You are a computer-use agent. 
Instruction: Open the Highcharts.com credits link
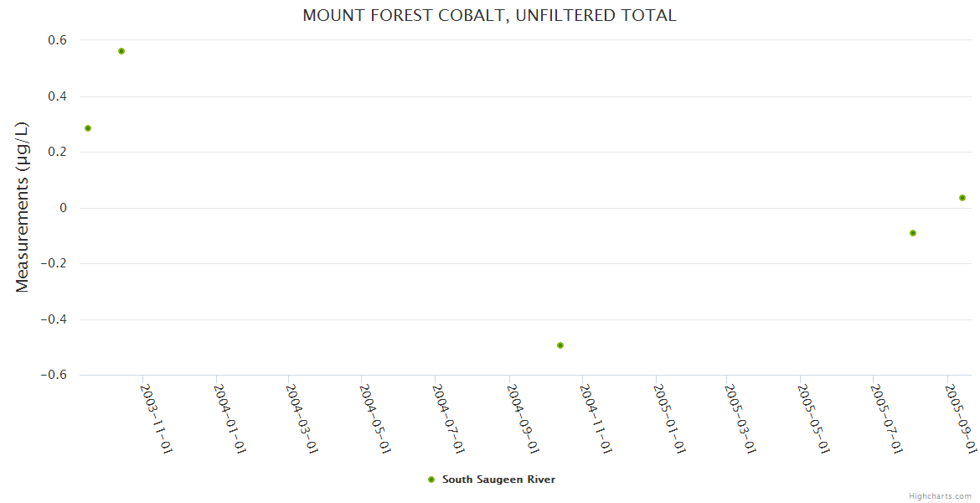click(x=940, y=496)
